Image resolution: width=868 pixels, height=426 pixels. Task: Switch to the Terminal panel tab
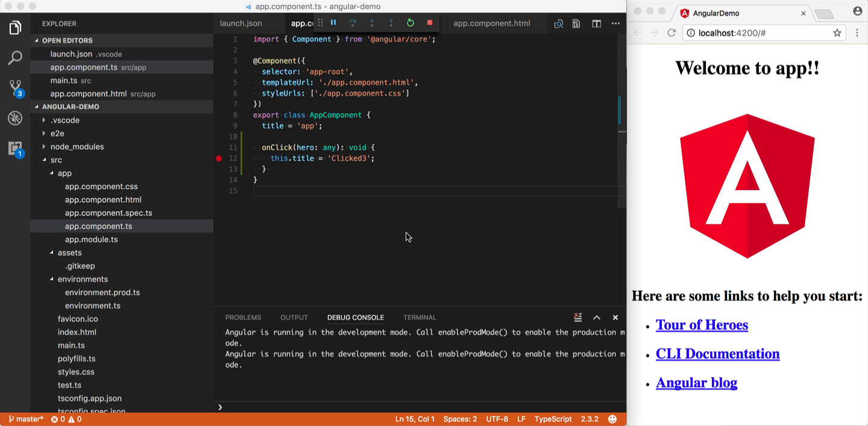pyautogui.click(x=420, y=317)
